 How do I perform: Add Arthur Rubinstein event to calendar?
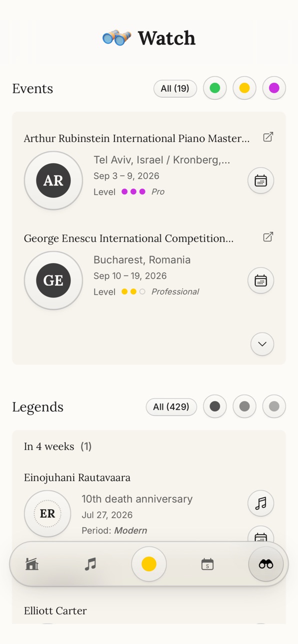click(261, 181)
